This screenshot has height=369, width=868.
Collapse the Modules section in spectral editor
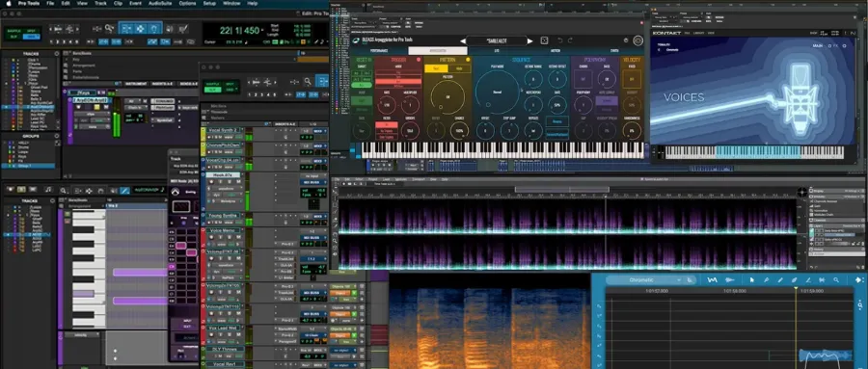coord(811,197)
